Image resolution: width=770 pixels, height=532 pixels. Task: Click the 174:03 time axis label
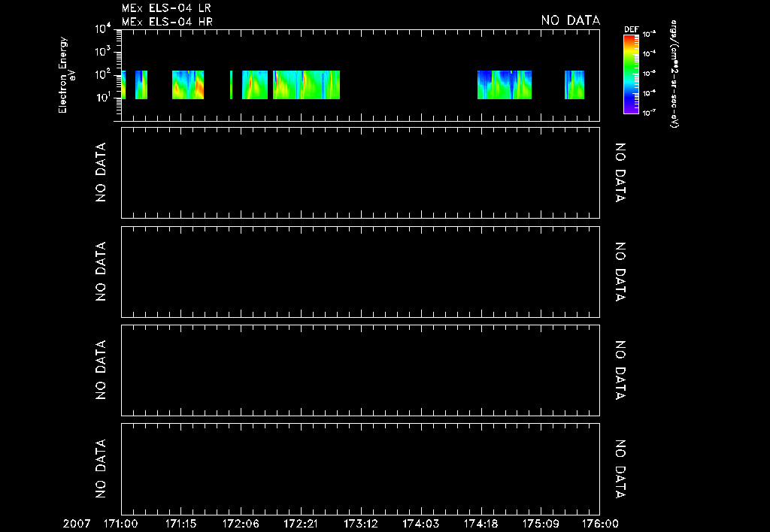pos(421,524)
